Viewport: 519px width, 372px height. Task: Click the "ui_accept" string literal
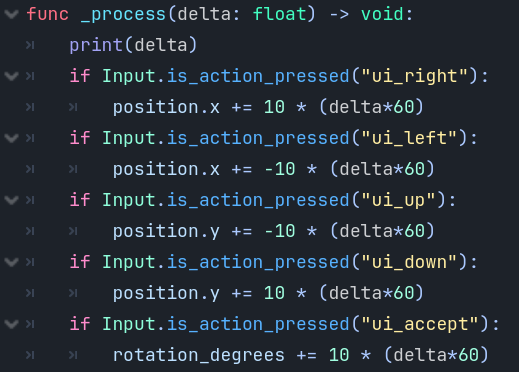click(420, 324)
